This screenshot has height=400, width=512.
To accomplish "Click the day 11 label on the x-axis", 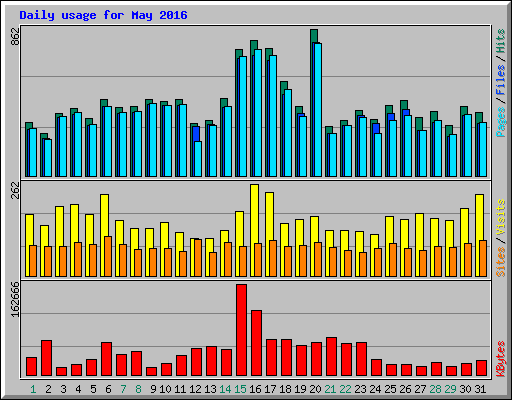I will pyautogui.click(x=180, y=389).
